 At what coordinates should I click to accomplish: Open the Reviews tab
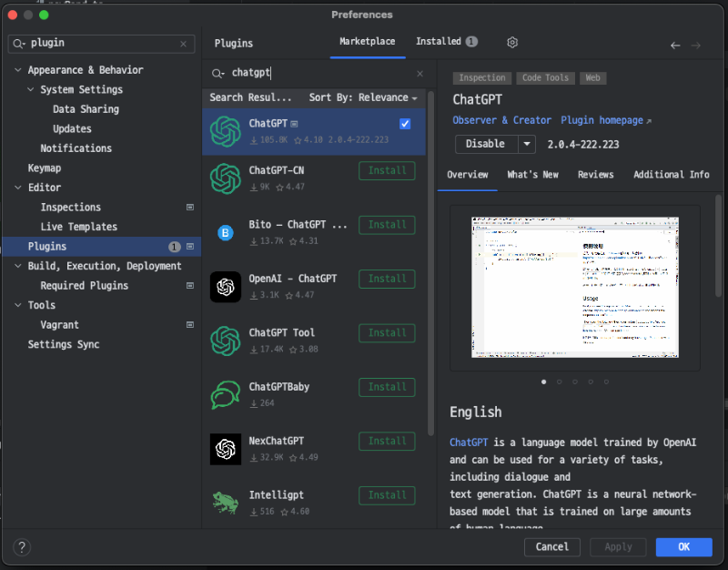tap(596, 174)
